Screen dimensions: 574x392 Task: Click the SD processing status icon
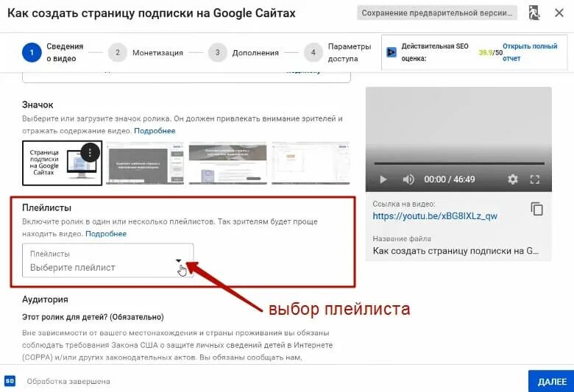pyautogui.click(x=10, y=381)
